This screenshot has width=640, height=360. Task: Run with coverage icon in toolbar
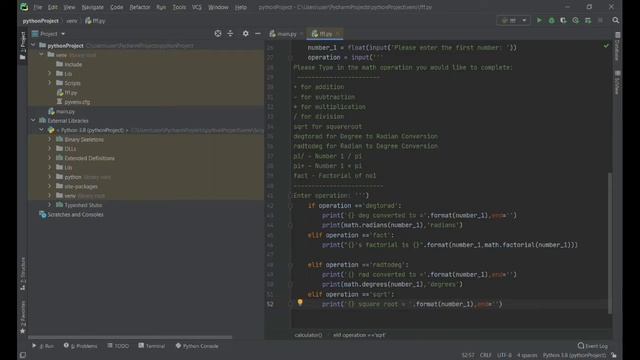pyautogui.click(x=563, y=20)
